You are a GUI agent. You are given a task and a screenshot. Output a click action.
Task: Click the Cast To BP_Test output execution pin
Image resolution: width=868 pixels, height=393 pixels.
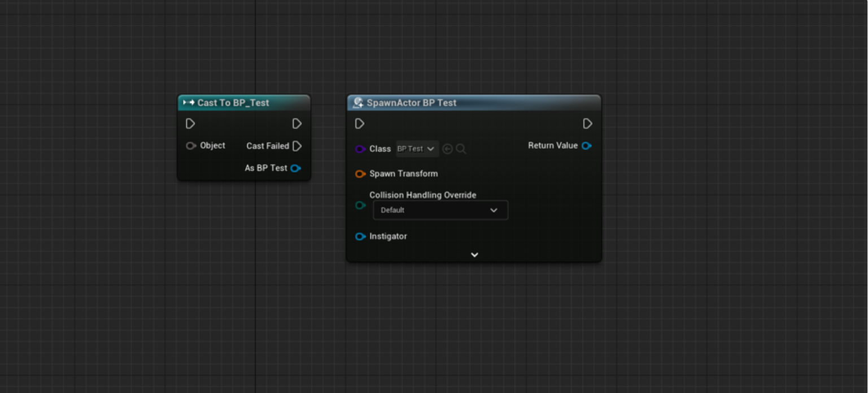[296, 124]
